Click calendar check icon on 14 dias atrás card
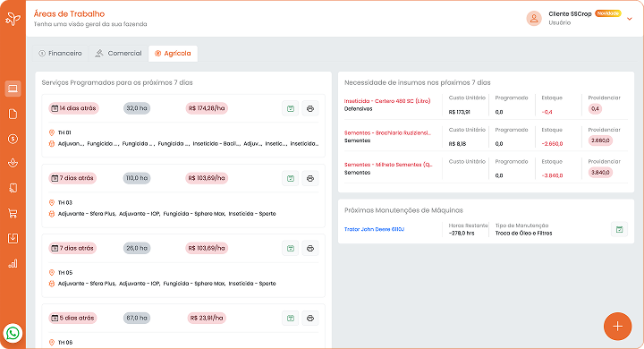This screenshot has height=349, width=644. pyautogui.click(x=291, y=108)
